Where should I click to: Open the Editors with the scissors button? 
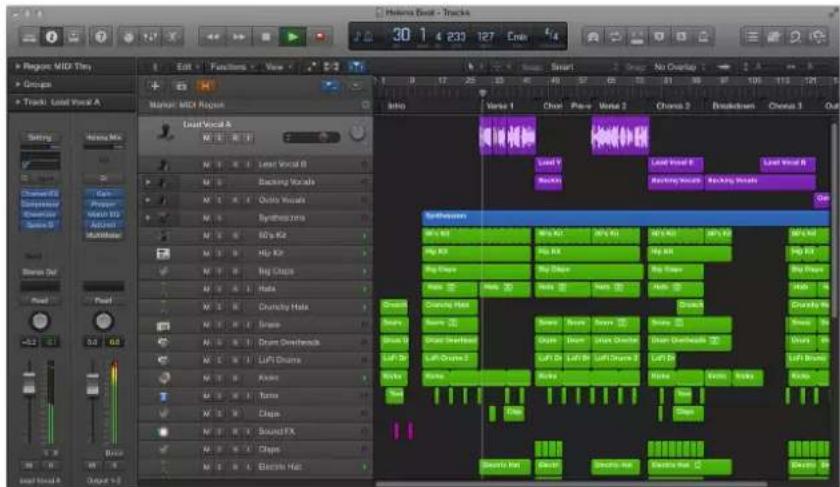172,36
